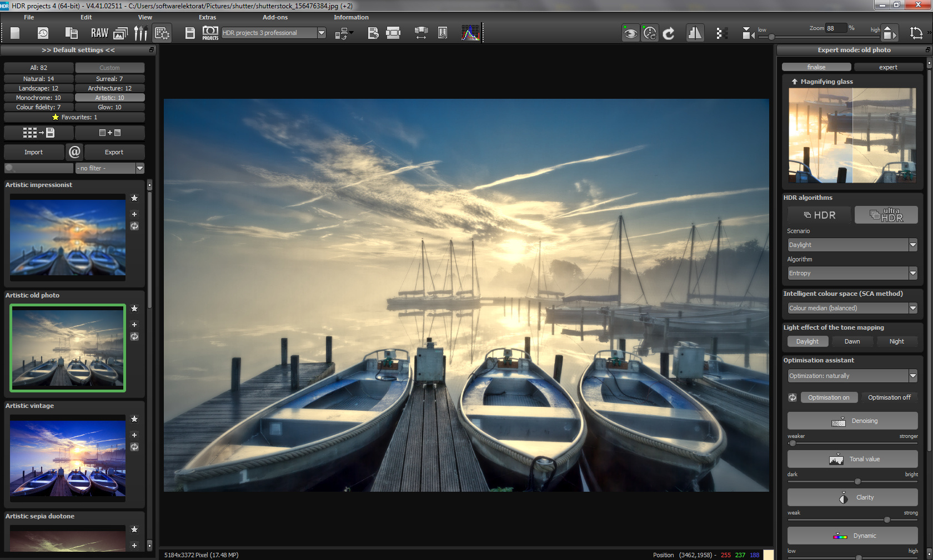Click the plus icon beside Artistic vintage

point(134,435)
